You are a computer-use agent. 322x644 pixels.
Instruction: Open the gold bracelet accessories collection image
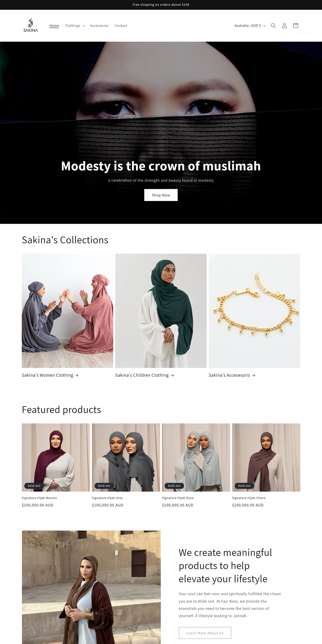coord(254,311)
